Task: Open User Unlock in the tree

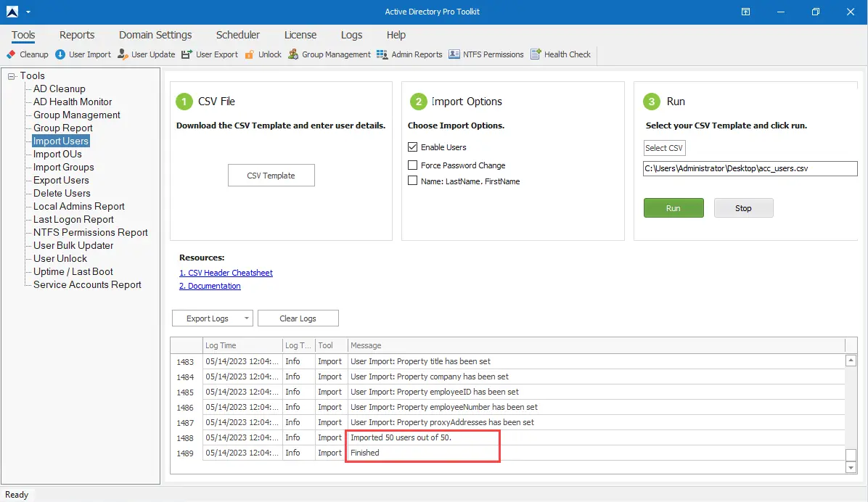Action: tap(60, 258)
